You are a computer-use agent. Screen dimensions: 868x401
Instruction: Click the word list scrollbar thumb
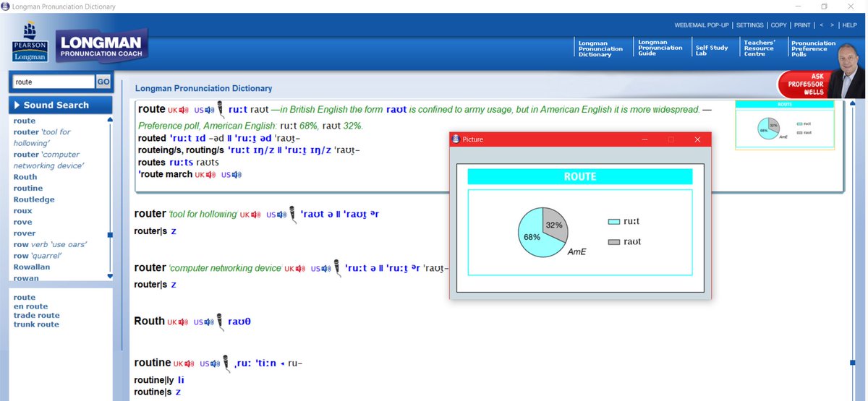coord(110,235)
